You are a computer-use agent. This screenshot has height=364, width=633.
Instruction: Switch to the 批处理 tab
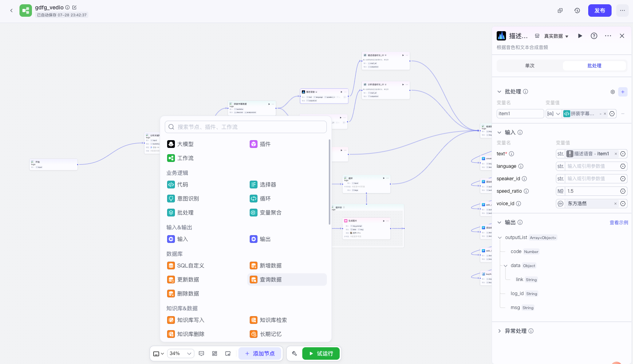594,66
